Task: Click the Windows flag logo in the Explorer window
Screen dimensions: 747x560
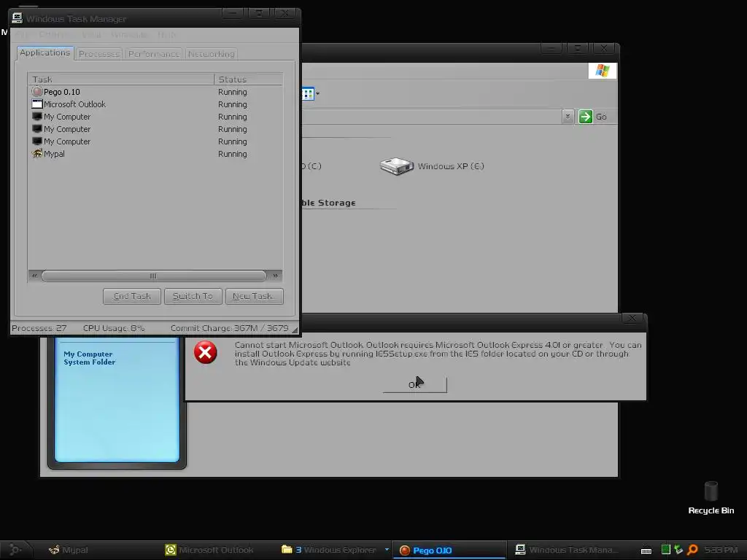Action: click(x=602, y=71)
